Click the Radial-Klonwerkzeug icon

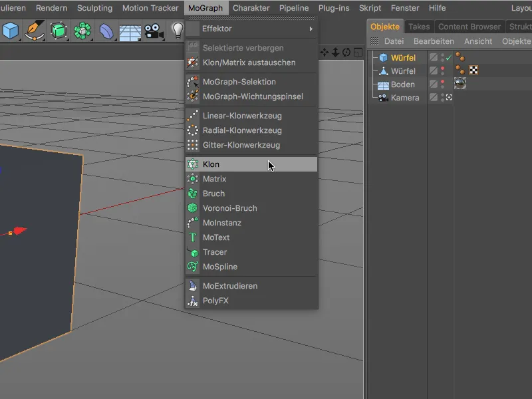pyautogui.click(x=192, y=130)
